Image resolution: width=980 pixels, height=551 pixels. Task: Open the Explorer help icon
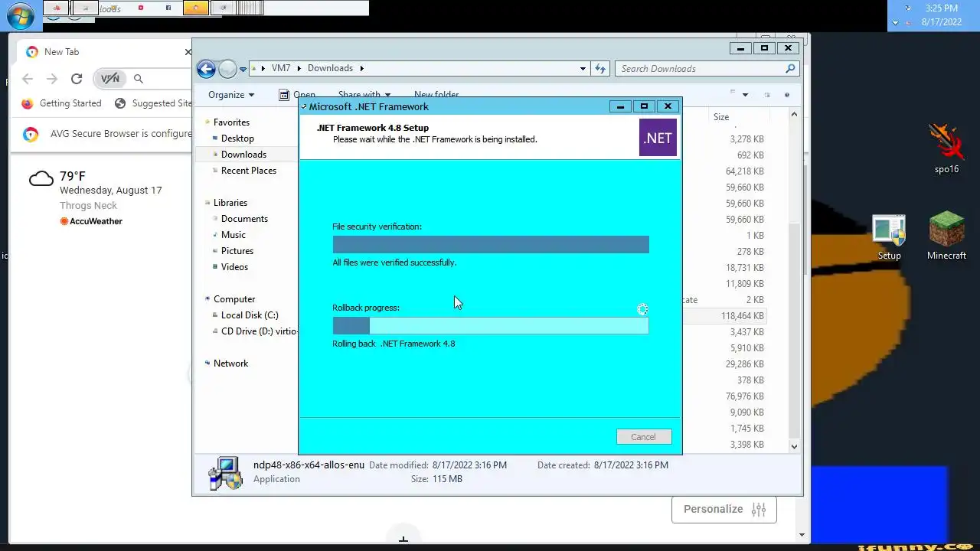pyautogui.click(x=787, y=95)
